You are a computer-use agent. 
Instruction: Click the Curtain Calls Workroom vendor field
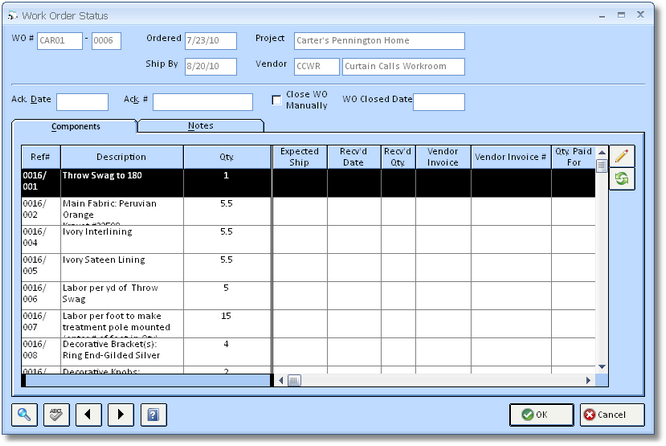point(404,67)
